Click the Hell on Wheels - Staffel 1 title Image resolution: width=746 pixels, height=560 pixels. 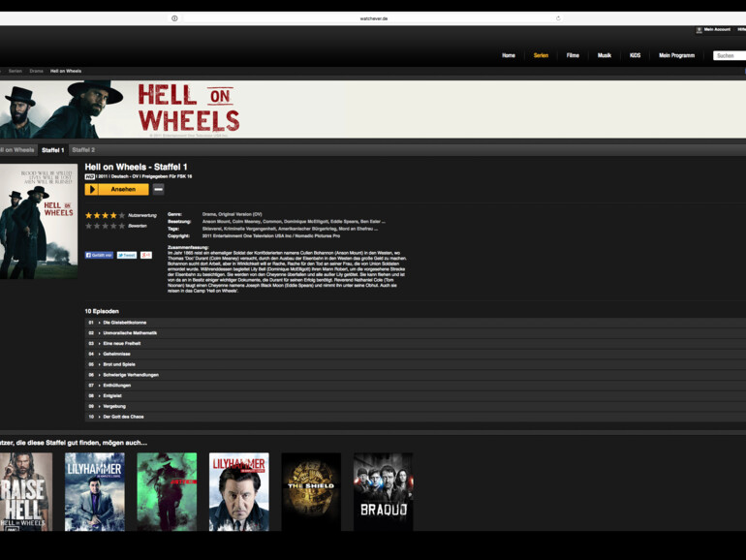tap(136, 167)
